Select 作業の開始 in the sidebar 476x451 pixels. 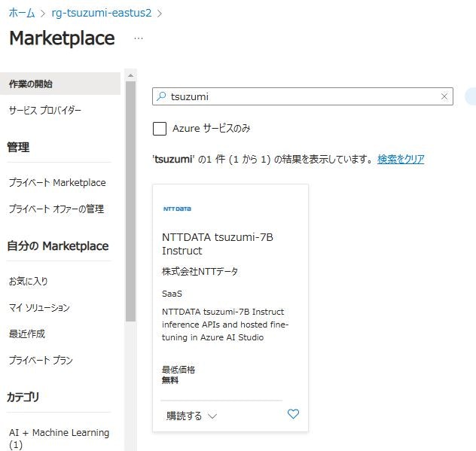pyautogui.click(x=60, y=84)
